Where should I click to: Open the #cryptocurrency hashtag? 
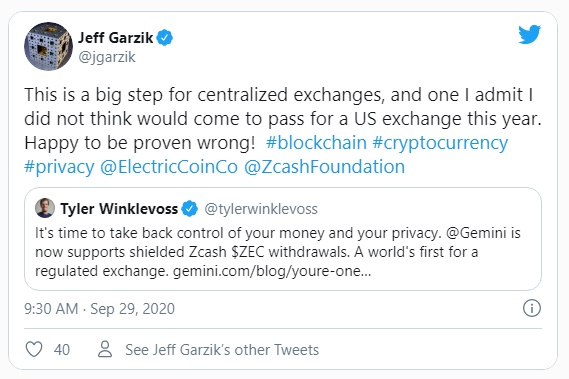click(440, 143)
